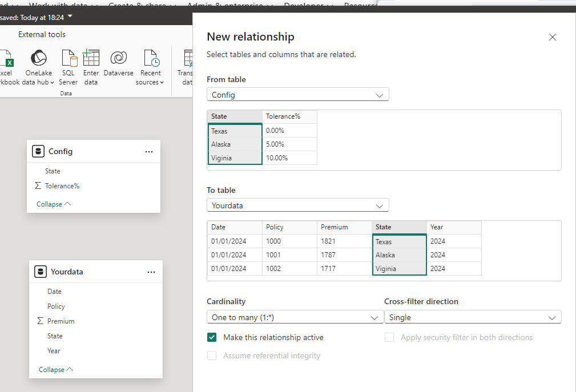Open Yourdata table more options menu
The width and height of the screenshot is (576, 392).
[x=151, y=272]
